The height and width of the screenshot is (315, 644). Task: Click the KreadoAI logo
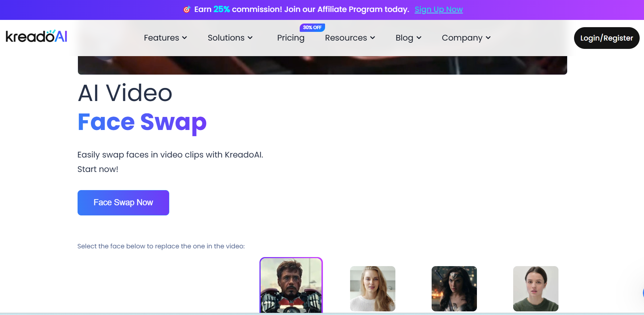click(36, 37)
